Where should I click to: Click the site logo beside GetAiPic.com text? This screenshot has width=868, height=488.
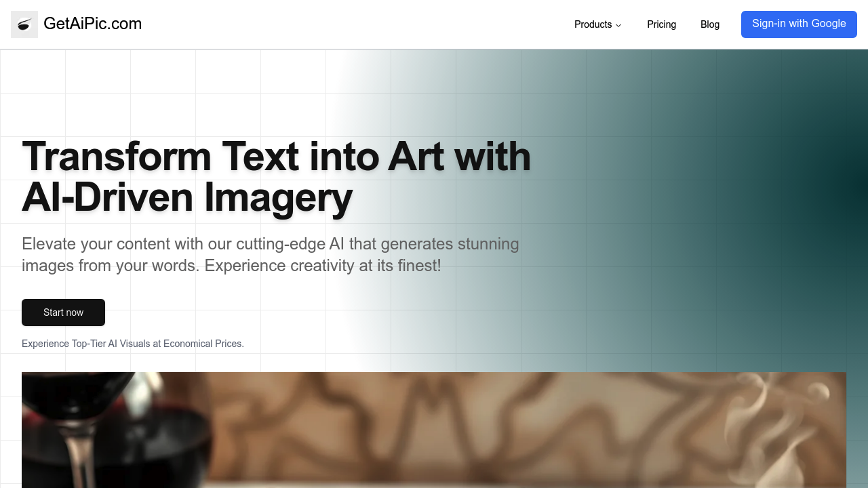coord(24,24)
